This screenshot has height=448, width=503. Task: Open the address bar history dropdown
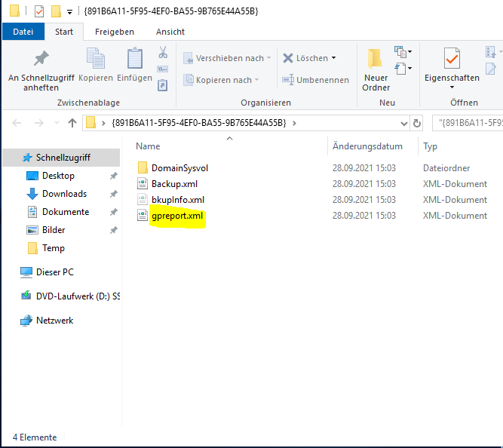pos(404,124)
